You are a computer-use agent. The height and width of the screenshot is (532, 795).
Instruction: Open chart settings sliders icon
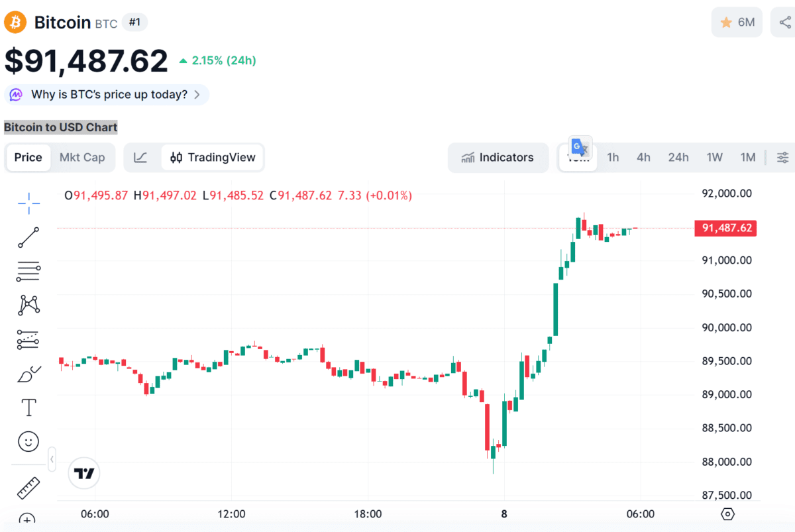782,158
